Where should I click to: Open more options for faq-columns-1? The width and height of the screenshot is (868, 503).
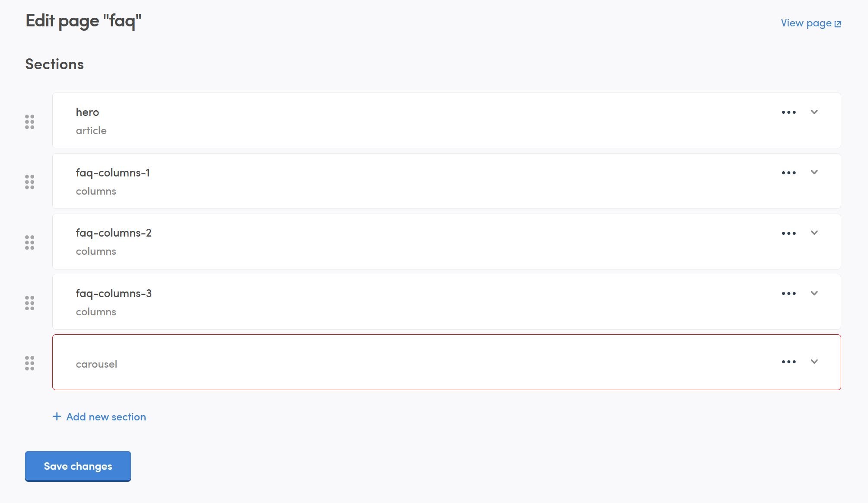click(788, 173)
